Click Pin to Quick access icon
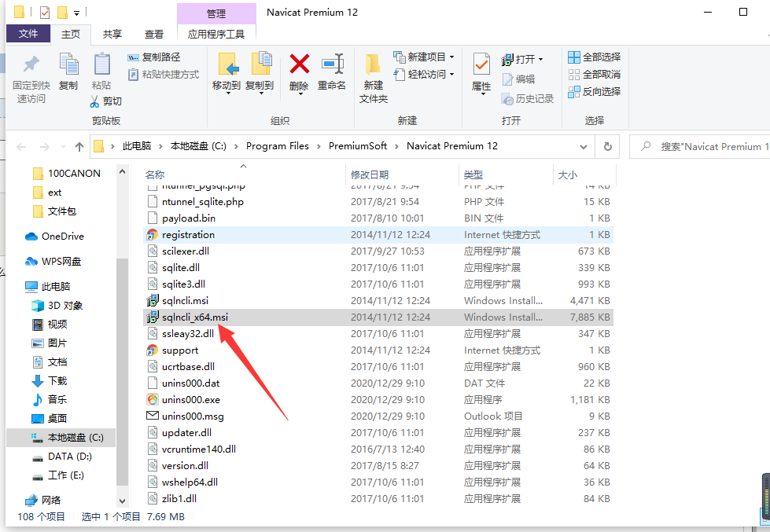The width and height of the screenshot is (770, 532). tap(31, 64)
